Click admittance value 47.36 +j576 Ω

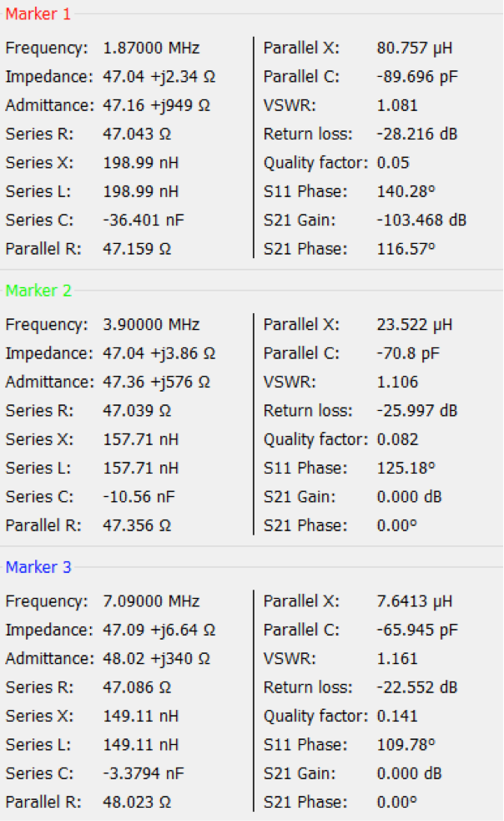[156, 382]
